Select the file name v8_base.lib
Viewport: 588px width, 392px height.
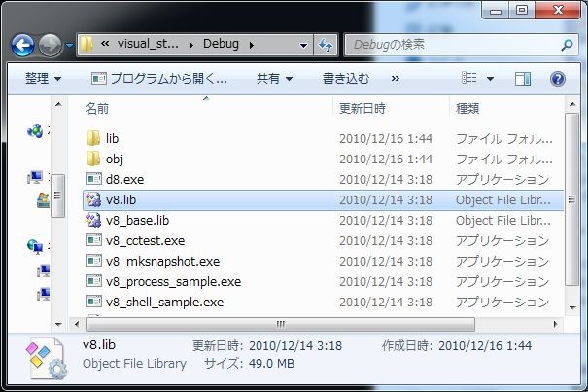(x=137, y=221)
